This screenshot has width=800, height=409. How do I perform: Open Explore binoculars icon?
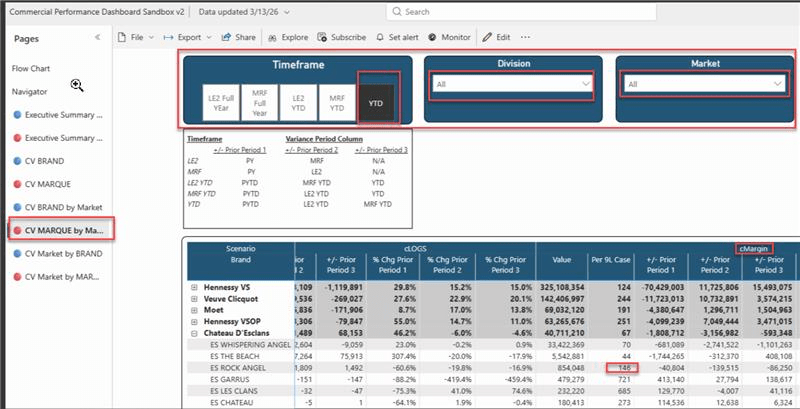click(x=272, y=37)
